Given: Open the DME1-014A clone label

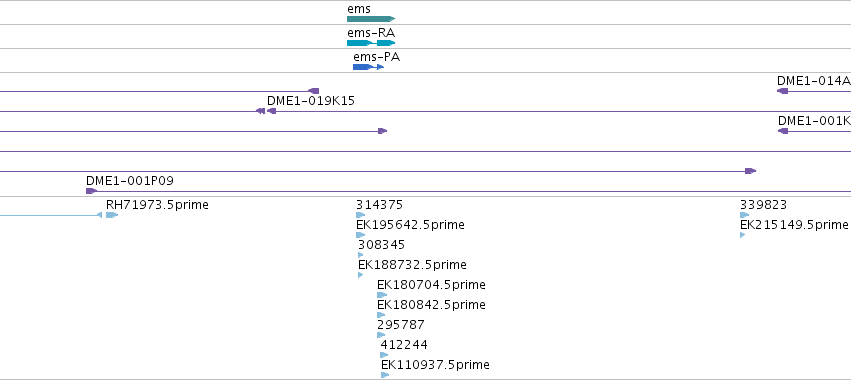Looking at the screenshot, I should (x=814, y=81).
